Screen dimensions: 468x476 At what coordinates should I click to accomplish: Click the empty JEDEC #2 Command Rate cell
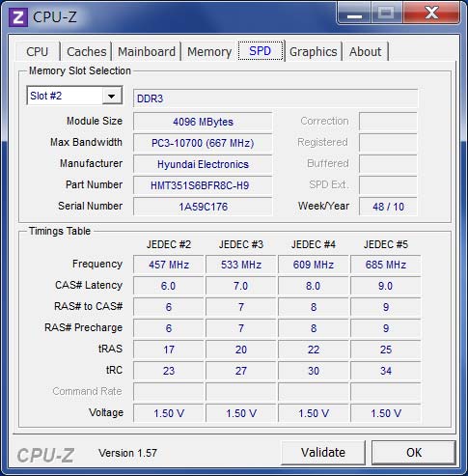(169, 392)
